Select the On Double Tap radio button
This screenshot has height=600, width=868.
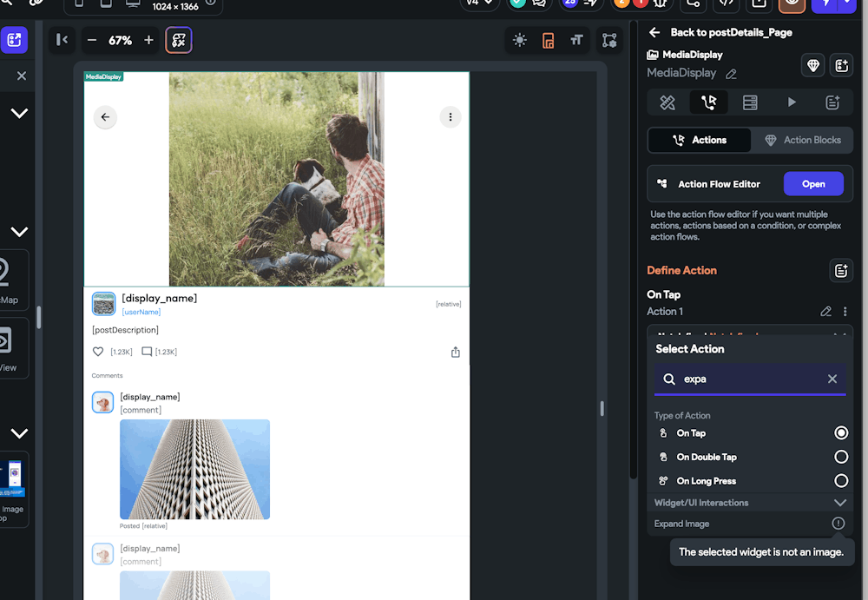(840, 457)
